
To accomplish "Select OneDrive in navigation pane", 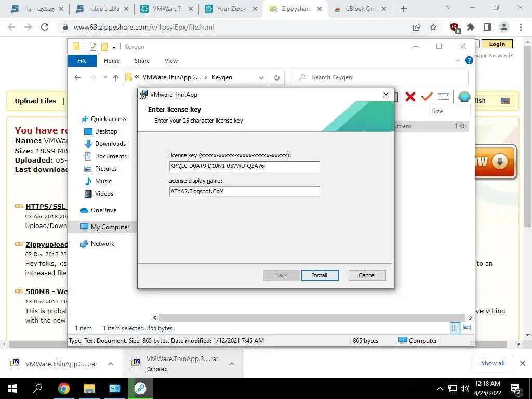I will click(98, 210).
